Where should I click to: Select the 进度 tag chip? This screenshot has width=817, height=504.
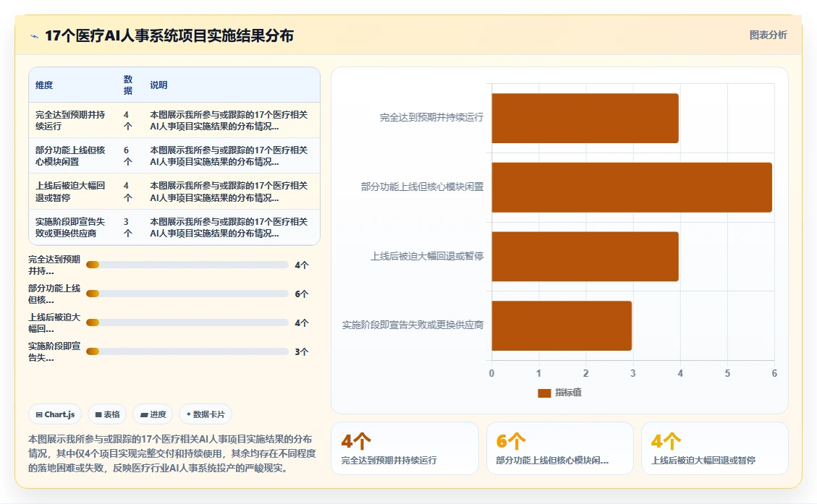[153, 414]
